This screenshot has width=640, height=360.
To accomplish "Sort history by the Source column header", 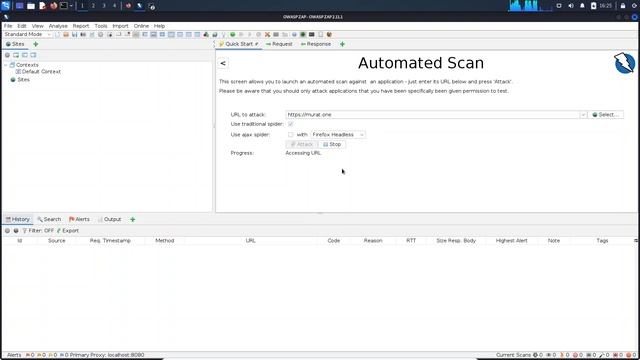I will click(x=57, y=241).
